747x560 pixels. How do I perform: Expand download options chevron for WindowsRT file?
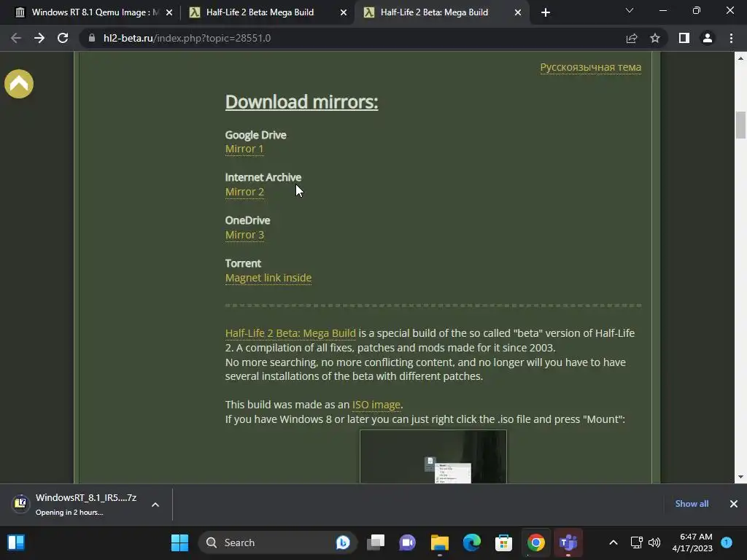pos(155,505)
